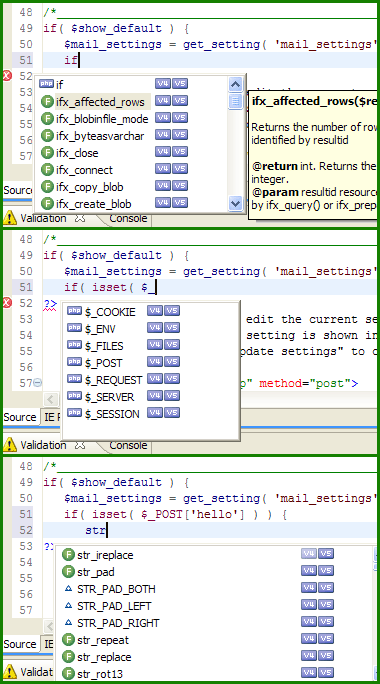This screenshot has height=684, width=380.
Task: Click the scrollbar thumb beside ifx_affected_rows
Action: pos(235,101)
